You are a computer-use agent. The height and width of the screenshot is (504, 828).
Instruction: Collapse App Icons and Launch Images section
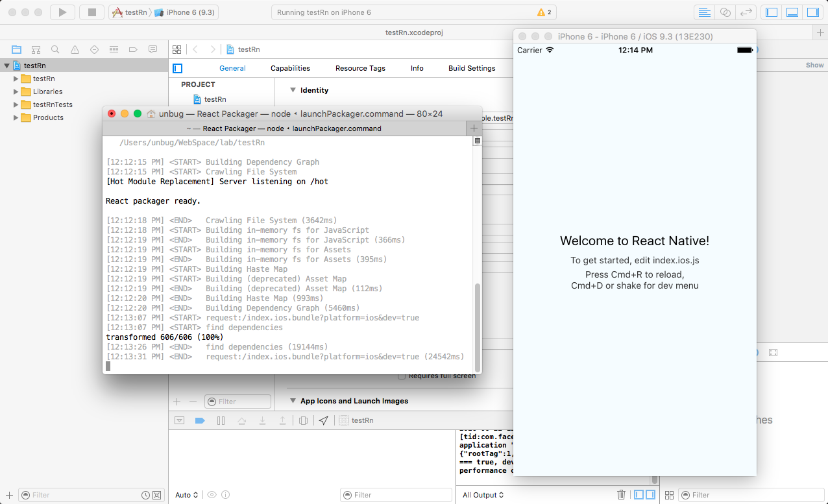293,401
